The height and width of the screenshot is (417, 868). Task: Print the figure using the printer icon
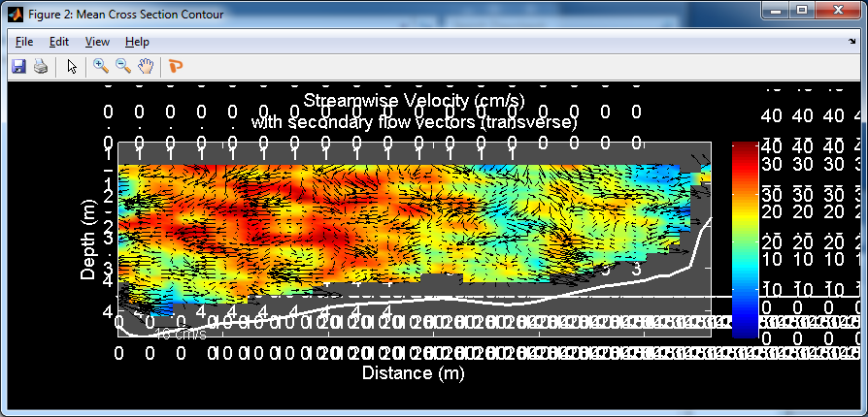coord(41,66)
